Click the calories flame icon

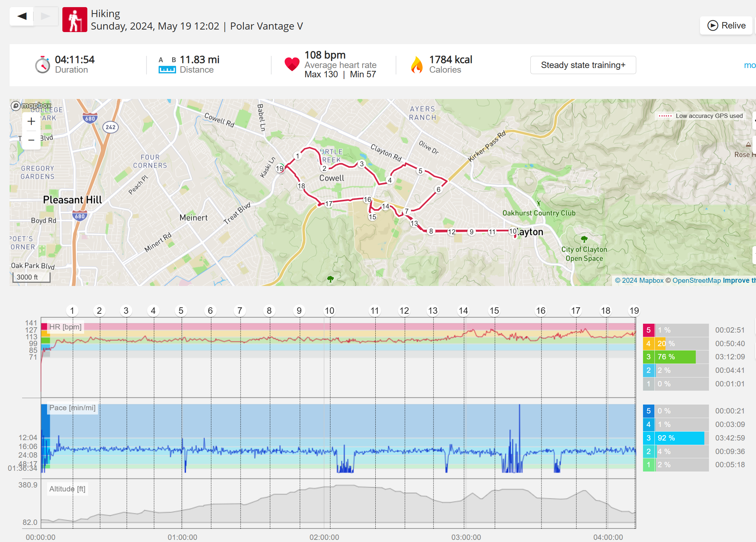pos(416,65)
